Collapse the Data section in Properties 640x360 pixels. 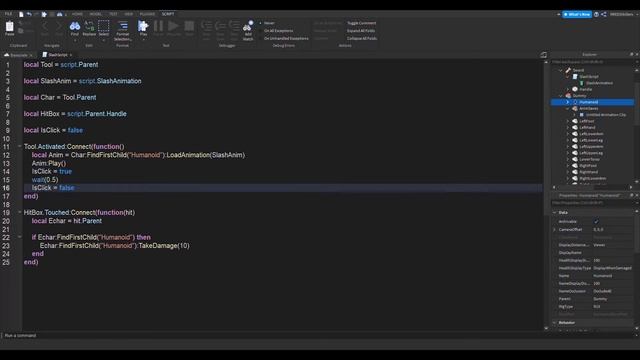point(554,213)
